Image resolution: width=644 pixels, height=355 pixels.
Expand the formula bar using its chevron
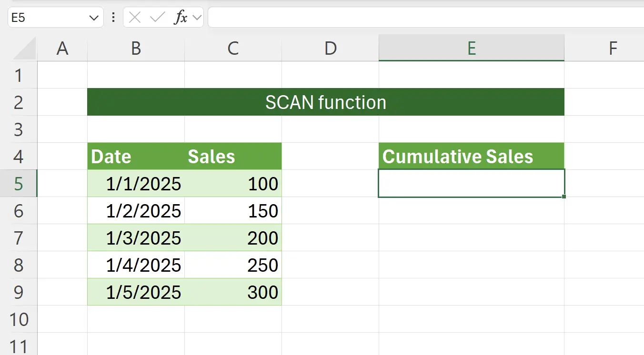tap(197, 18)
